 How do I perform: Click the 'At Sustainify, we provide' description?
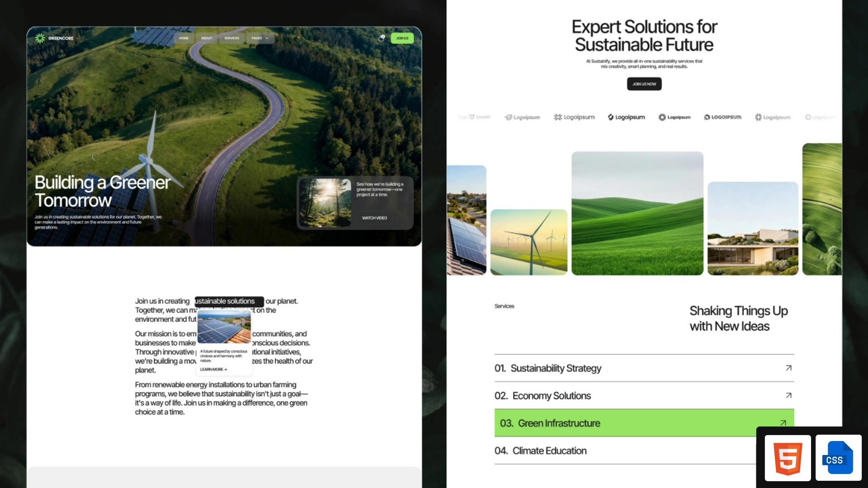(x=644, y=64)
